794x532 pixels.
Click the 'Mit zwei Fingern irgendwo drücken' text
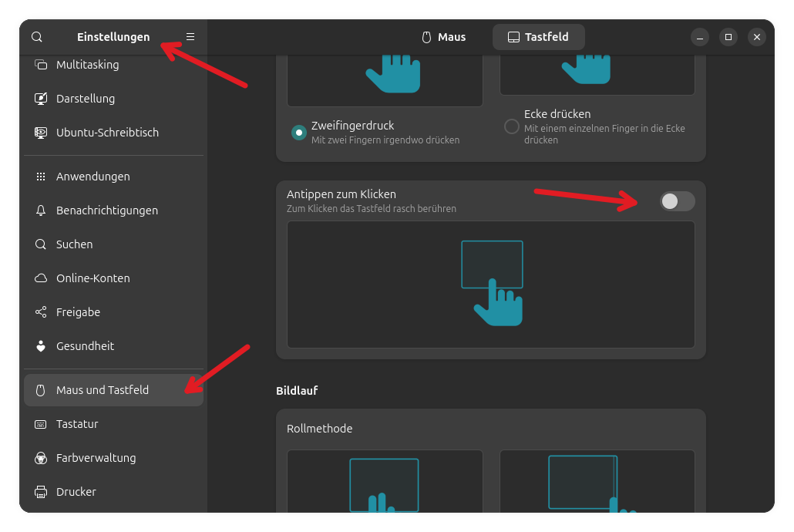coord(385,140)
